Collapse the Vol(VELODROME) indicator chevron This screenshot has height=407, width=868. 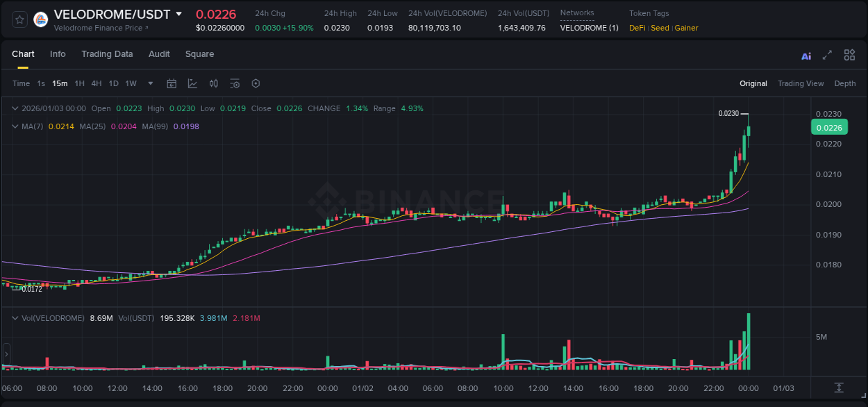point(15,318)
